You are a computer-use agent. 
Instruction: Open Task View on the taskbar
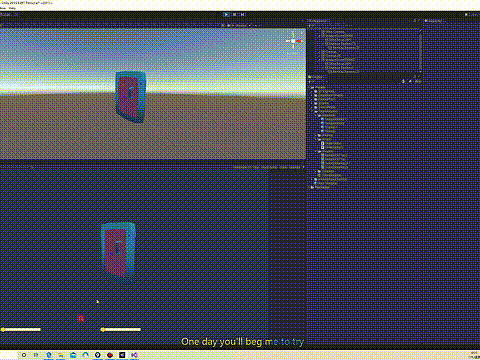pos(36,355)
